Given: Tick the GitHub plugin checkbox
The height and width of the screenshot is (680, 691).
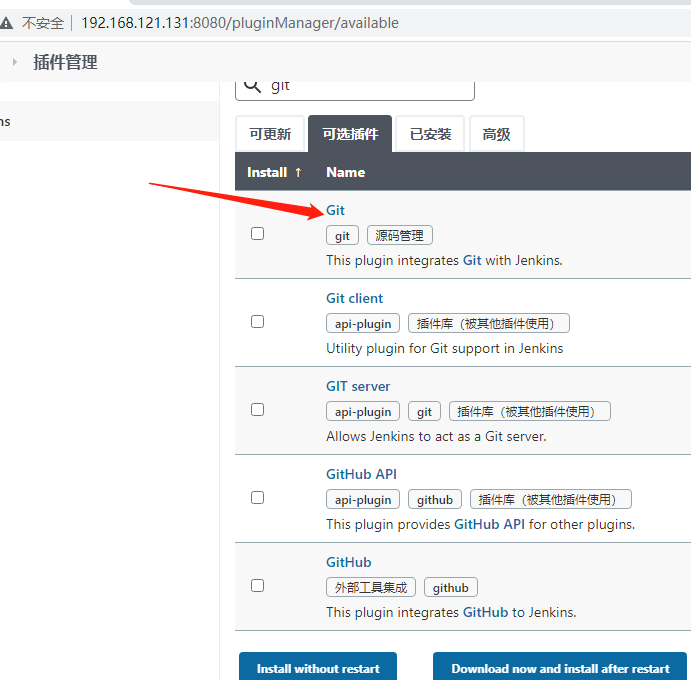Looking at the screenshot, I should (257, 586).
